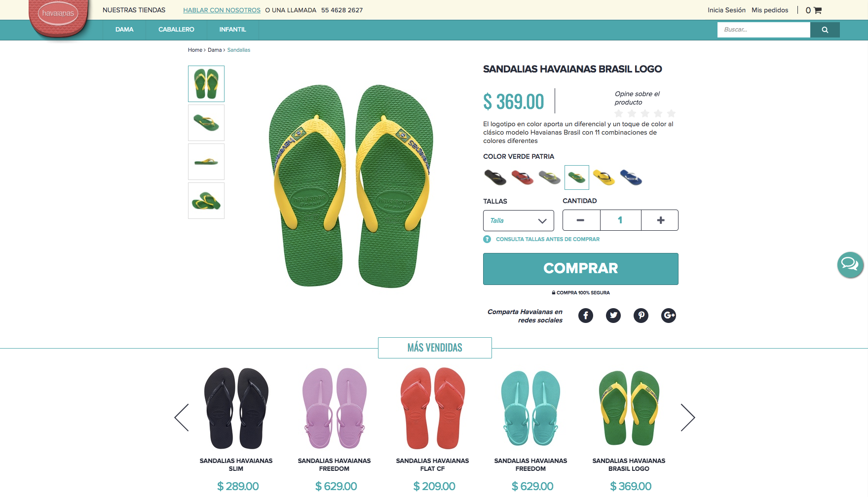Click the search magnifier button
Image resolution: width=868 pixels, height=497 pixels.
(825, 30)
